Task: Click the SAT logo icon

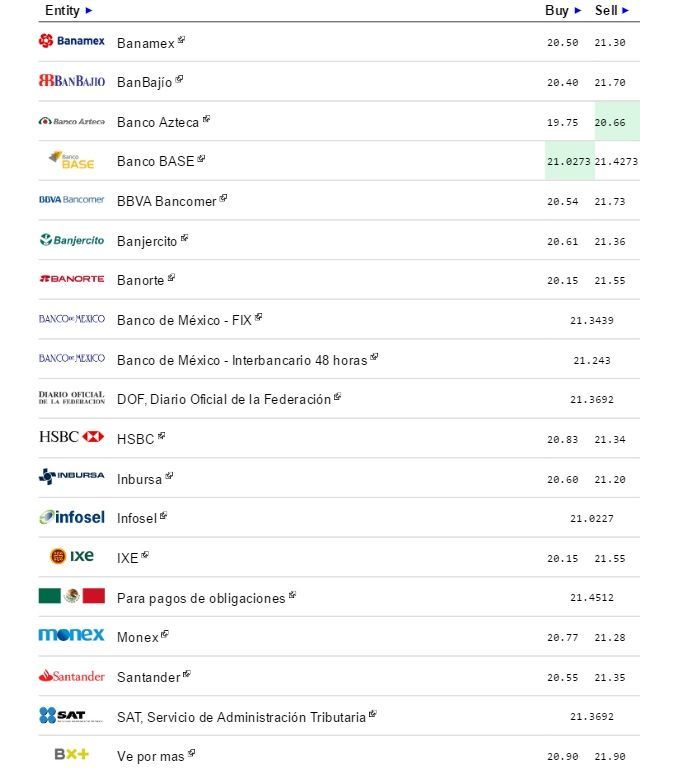Action: (x=62, y=715)
